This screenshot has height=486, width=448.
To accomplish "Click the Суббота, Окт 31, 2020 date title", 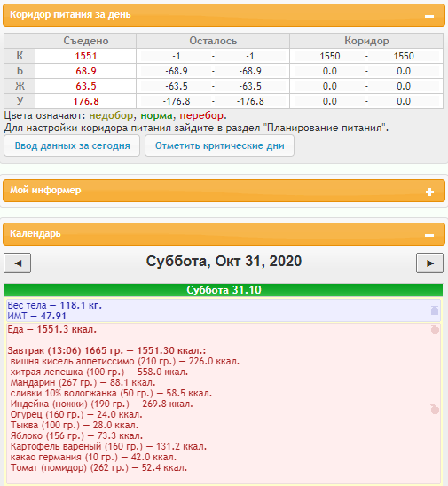I will tap(224, 262).
